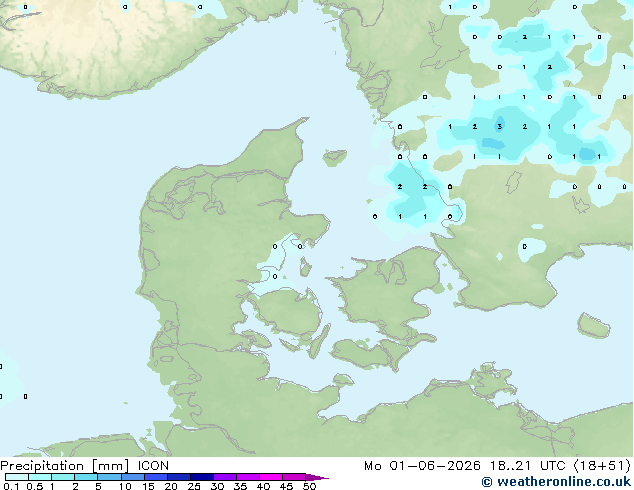The width and height of the screenshot is (634, 490).
Task: Click the 0.1–0.5 mm legend color swatch
Action: tap(17, 477)
